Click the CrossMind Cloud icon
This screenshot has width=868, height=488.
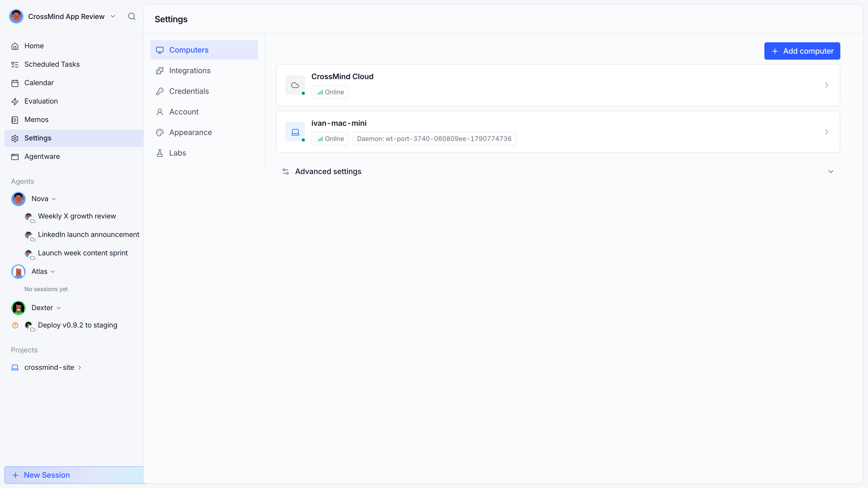[295, 85]
